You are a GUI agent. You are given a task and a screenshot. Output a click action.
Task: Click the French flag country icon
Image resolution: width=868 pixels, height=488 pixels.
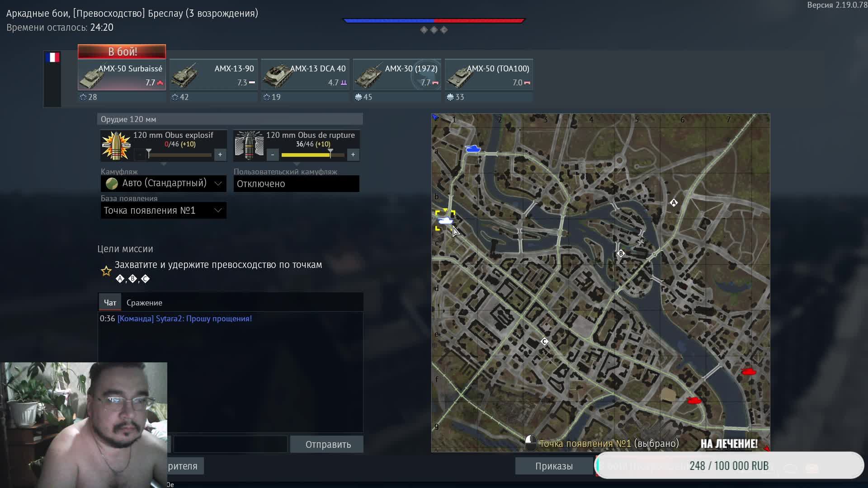point(52,57)
